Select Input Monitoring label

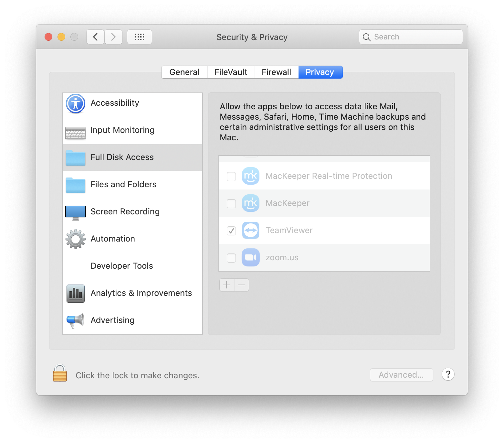pyautogui.click(x=122, y=130)
